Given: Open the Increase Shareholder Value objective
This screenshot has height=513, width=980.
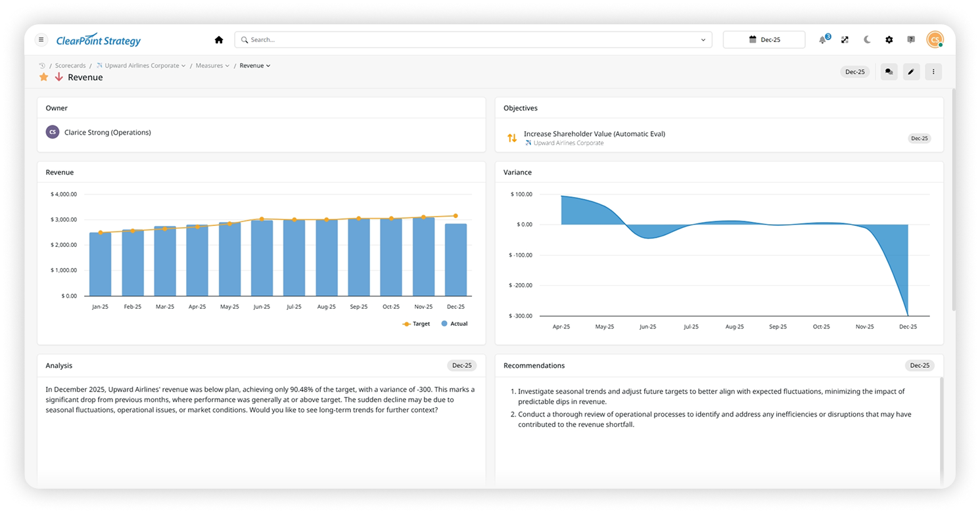Looking at the screenshot, I should click(x=594, y=133).
